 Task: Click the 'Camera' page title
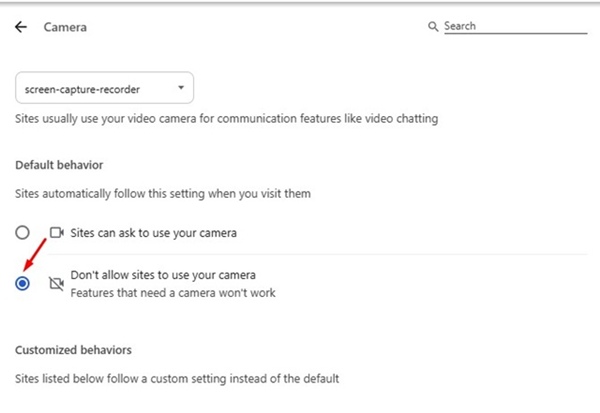(x=65, y=27)
